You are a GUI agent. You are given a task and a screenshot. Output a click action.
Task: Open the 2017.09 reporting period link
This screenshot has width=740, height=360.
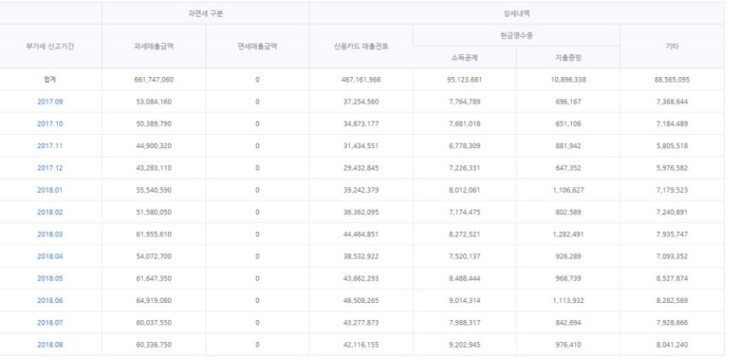[50, 102]
